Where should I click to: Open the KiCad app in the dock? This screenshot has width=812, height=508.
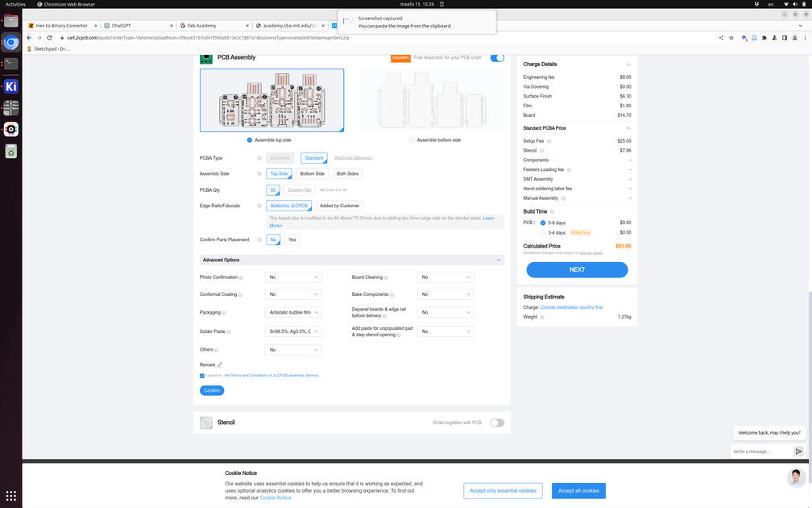[x=11, y=86]
